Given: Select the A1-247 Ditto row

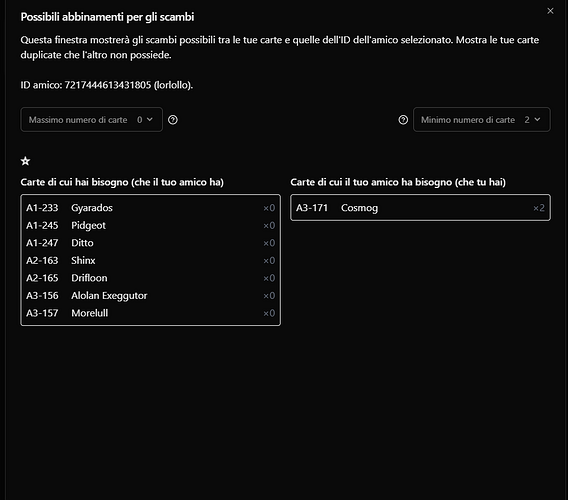Looking at the screenshot, I should (150, 243).
